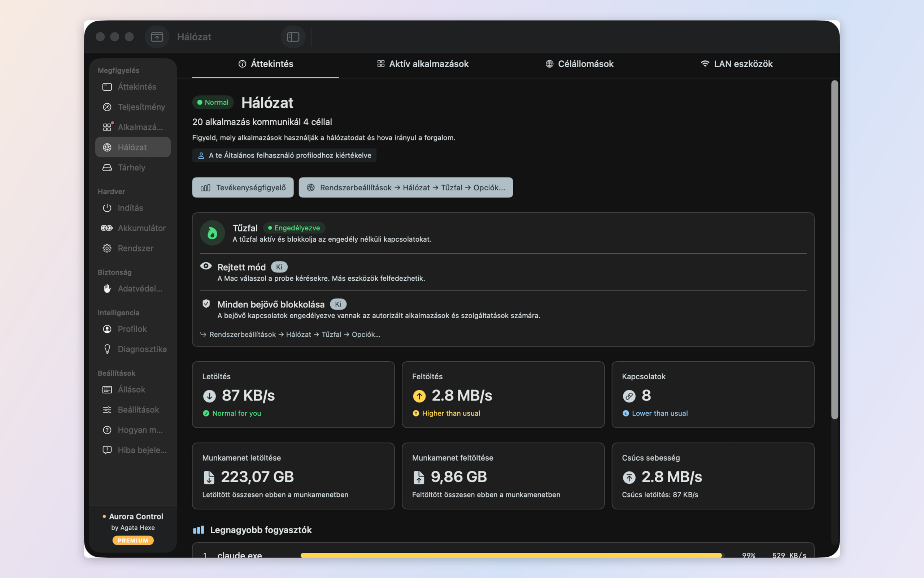Click the Tűzfal flame icon
Image resolution: width=924 pixels, height=578 pixels.
(212, 233)
